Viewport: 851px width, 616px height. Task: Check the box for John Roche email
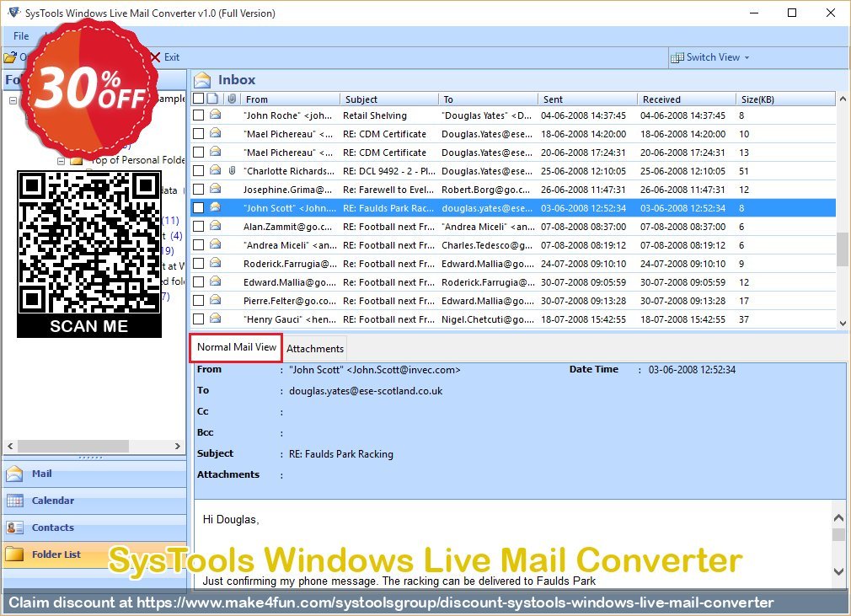tap(198, 115)
